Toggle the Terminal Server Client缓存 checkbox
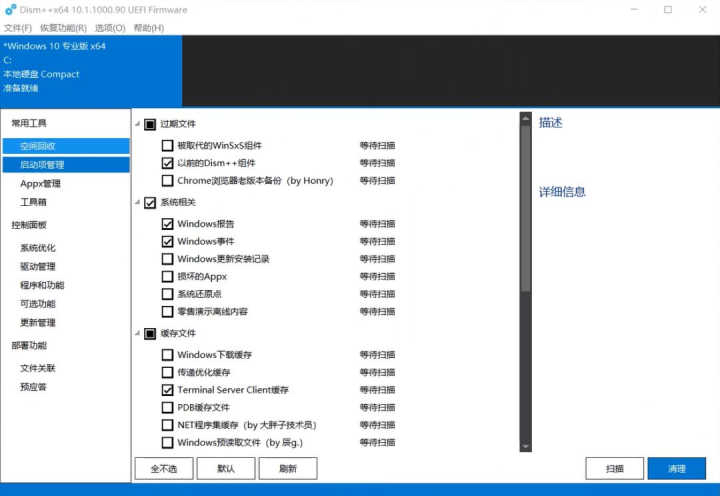720x496 pixels. coord(167,390)
